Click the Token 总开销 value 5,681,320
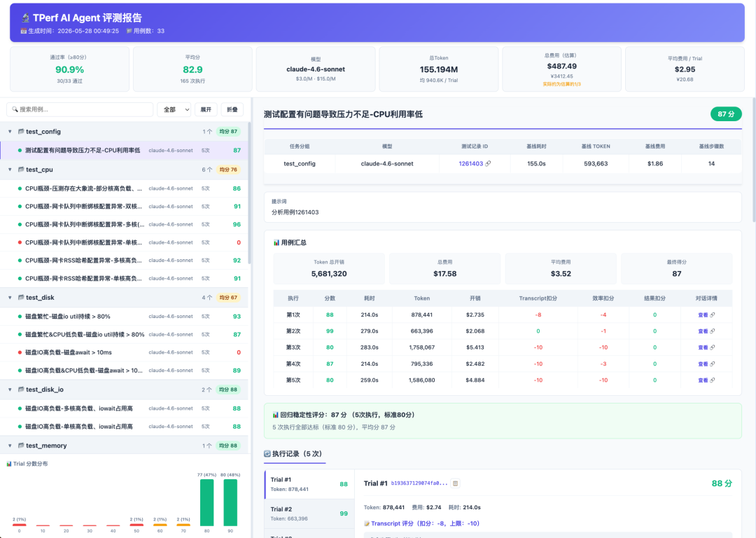The image size is (756, 538). [x=329, y=274]
